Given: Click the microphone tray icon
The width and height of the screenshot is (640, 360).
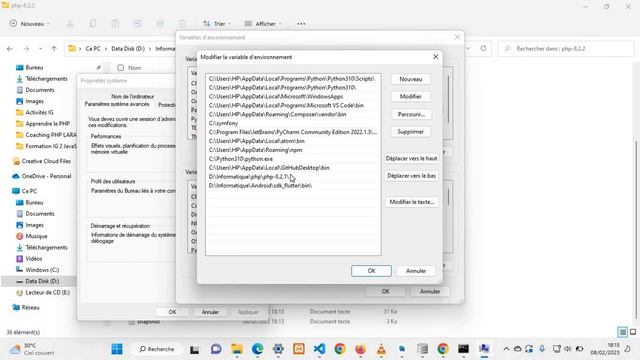Looking at the screenshot, I should [x=542, y=349].
